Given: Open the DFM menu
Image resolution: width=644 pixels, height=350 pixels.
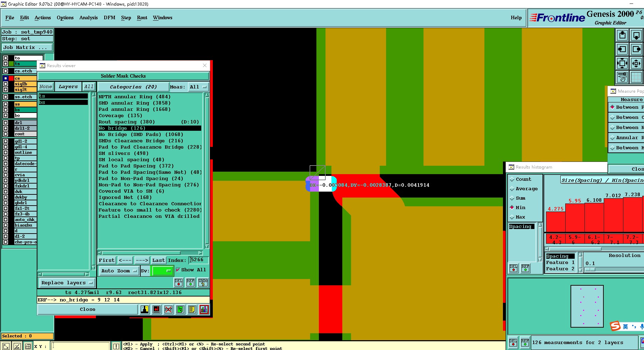Looking at the screenshot, I should tap(110, 18).
